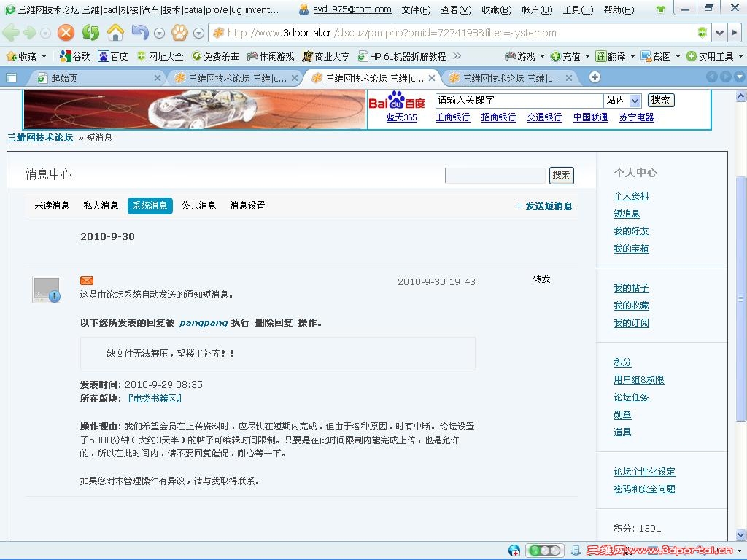This screenshot has height=560, width=747.
Task: Click the paw print icon in the toolbar
Action: tap(179, 33)
